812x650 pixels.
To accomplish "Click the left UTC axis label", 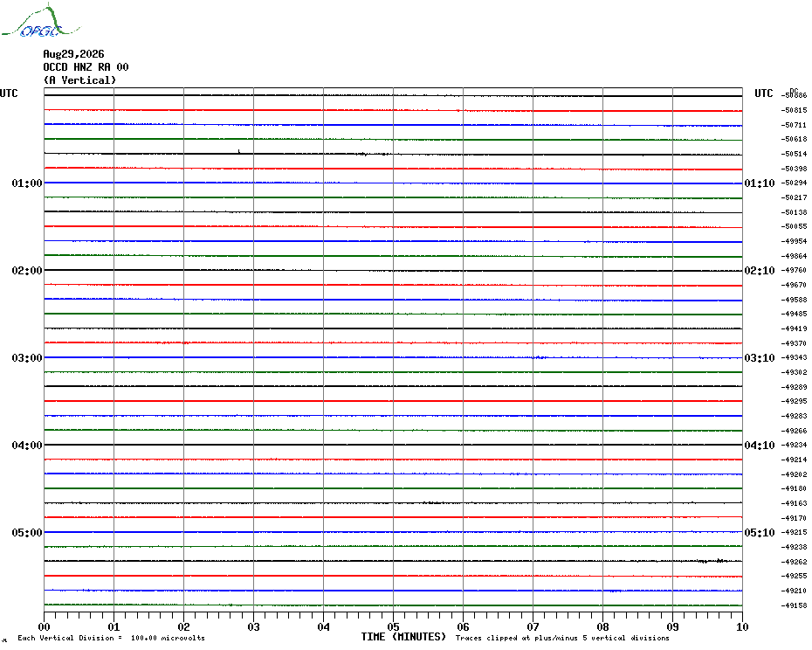I will pyautogui.click(x=9, y=93).
